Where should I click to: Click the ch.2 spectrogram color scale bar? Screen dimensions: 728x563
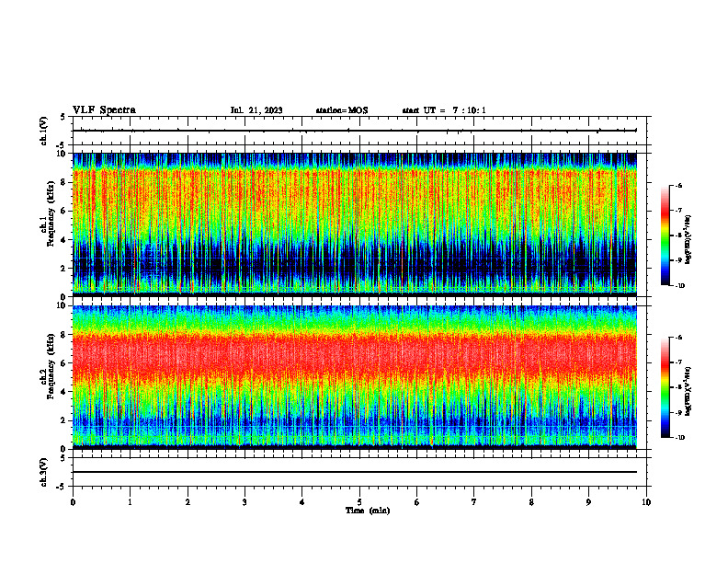click(x=665, y=387)
